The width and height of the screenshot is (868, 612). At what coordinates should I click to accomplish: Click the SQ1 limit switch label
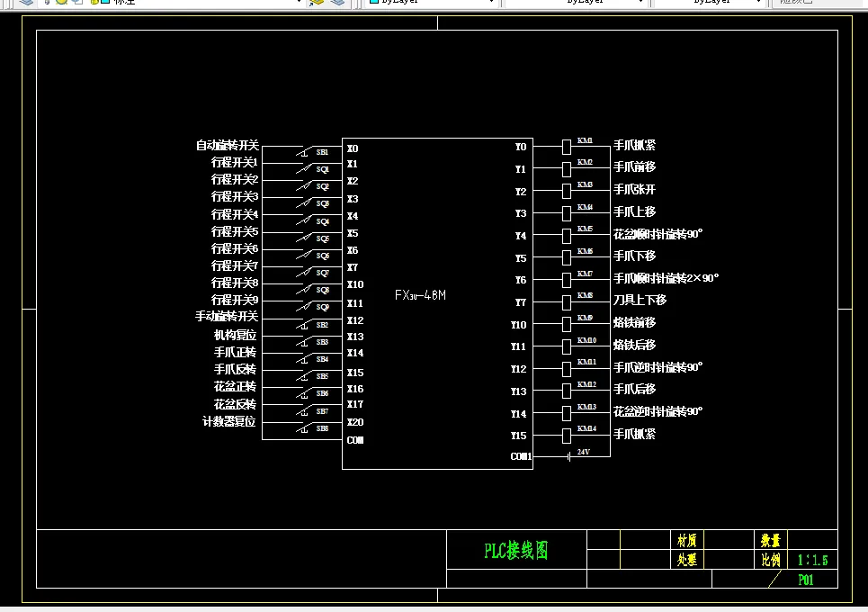pos(323,169)
